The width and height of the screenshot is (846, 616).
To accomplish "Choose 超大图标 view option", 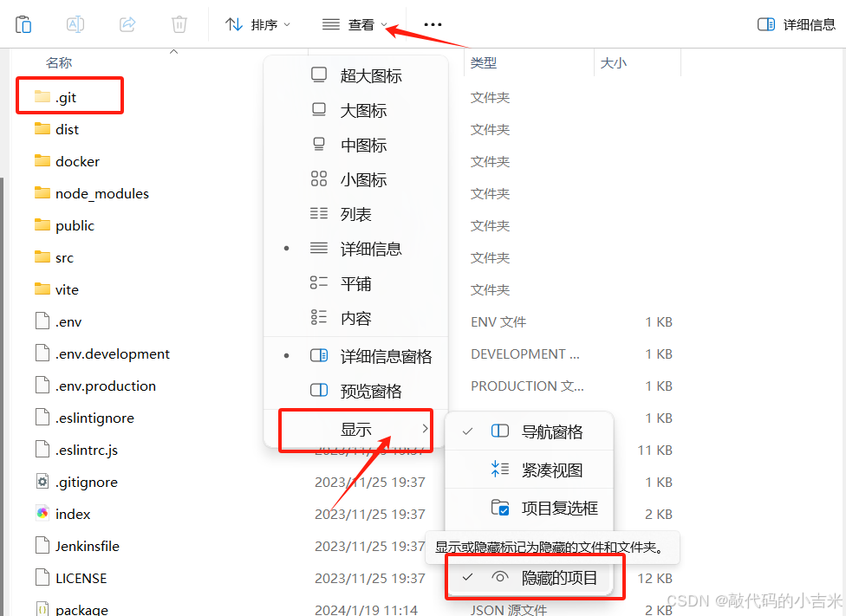I will [x=355, y=76].
